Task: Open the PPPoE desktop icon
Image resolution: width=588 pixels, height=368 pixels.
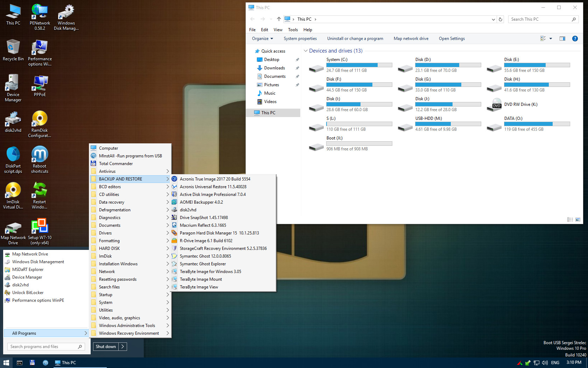Action: coord(40,86)
